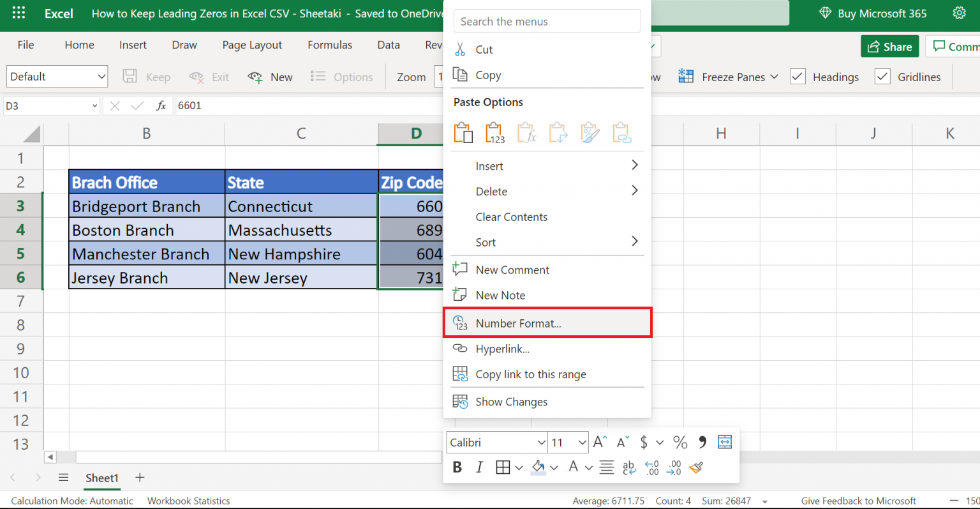Choose Clear Contents from the context menu

point(511,217)
